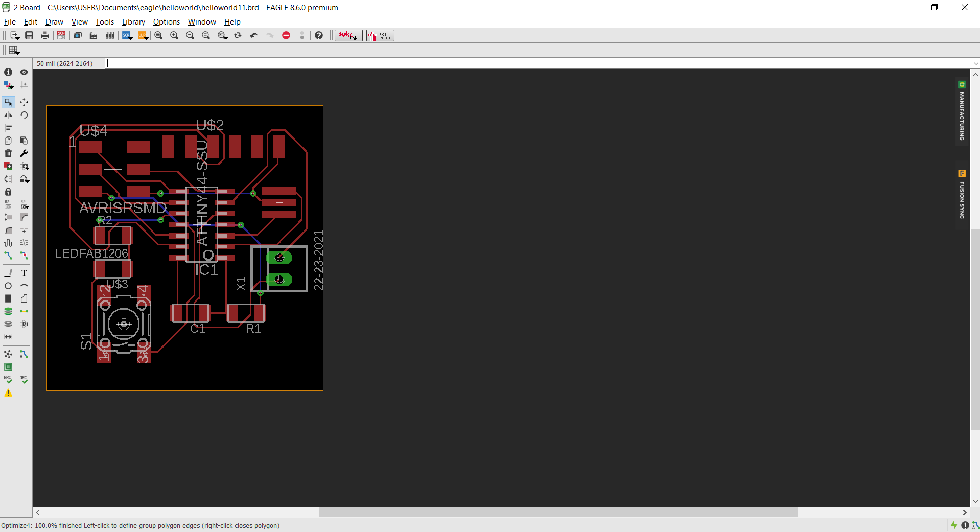Expand the Replace tool dropdown
The width and height of the screenshot is (980, 532).
click(24, 179)
